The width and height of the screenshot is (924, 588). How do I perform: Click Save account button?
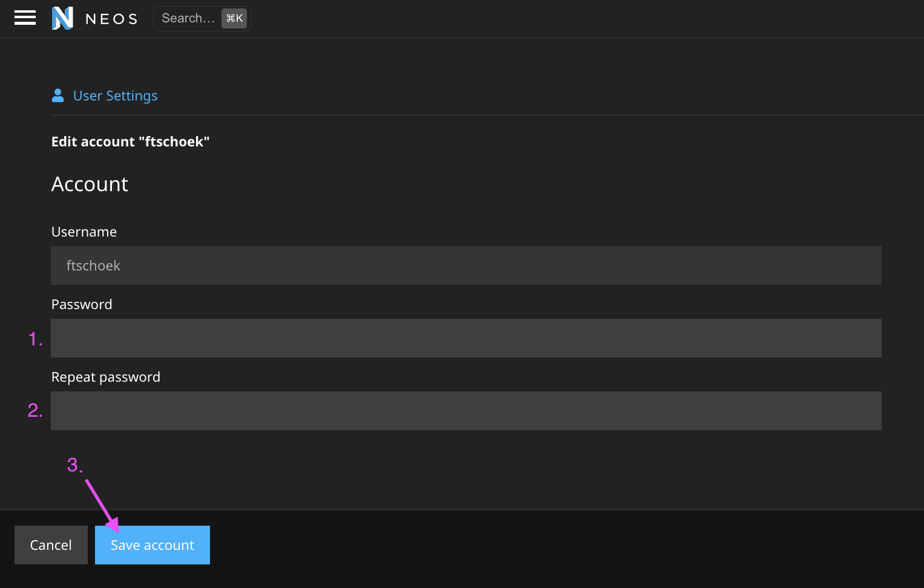(x=152, y=545)
